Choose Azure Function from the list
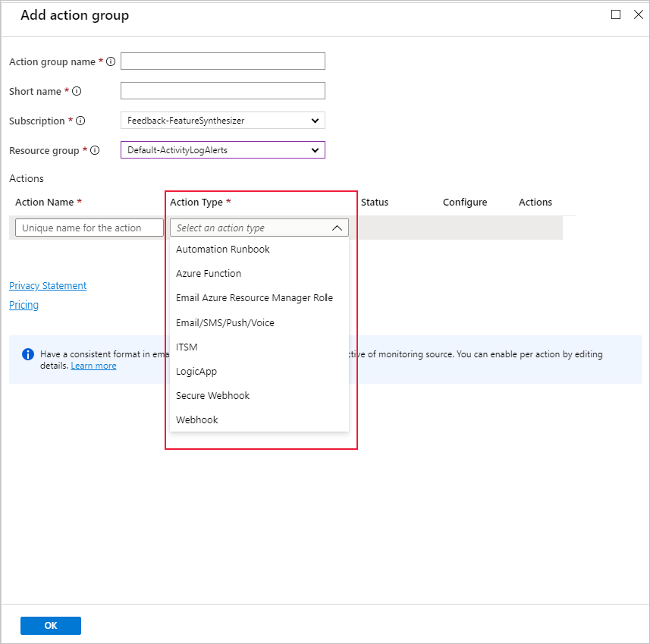The height and width of the screenshot is (644, 650). coord(209,274)
